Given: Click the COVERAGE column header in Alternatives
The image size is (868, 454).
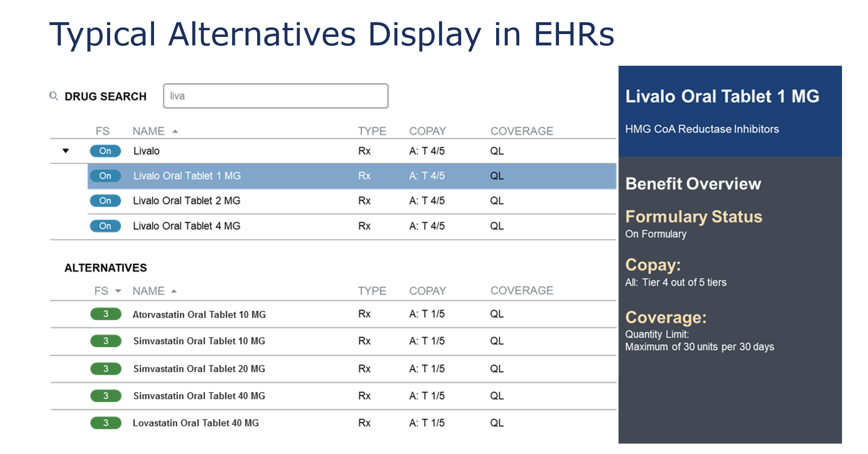Looking at the screenshot, I should tap(522, 290).
